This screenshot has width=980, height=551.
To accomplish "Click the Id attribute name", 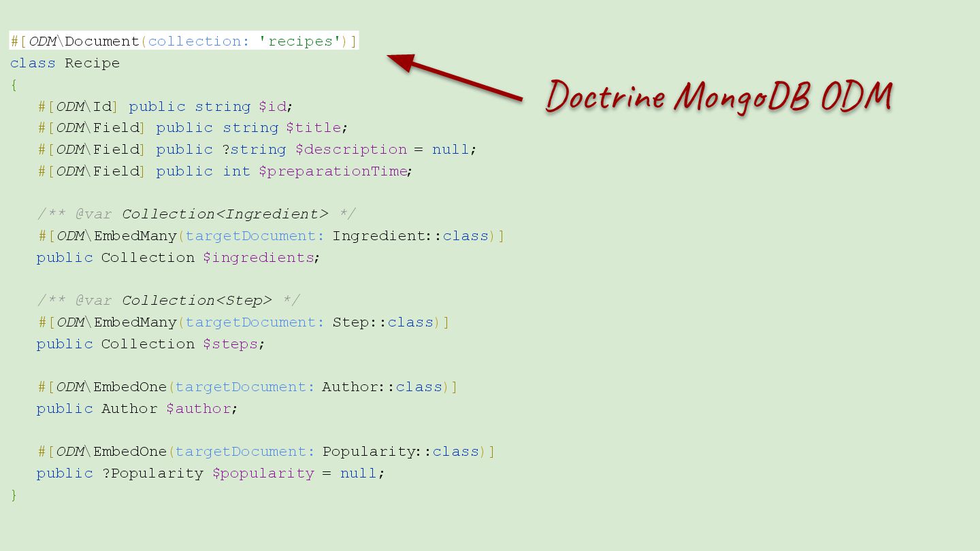I will pyautogui.click(x=102, y=107).
